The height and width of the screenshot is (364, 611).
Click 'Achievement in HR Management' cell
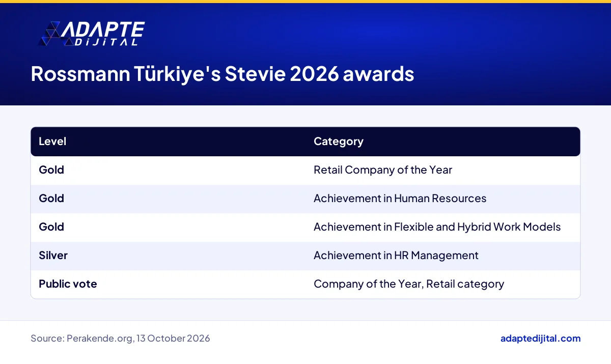(x=396, y=256)
